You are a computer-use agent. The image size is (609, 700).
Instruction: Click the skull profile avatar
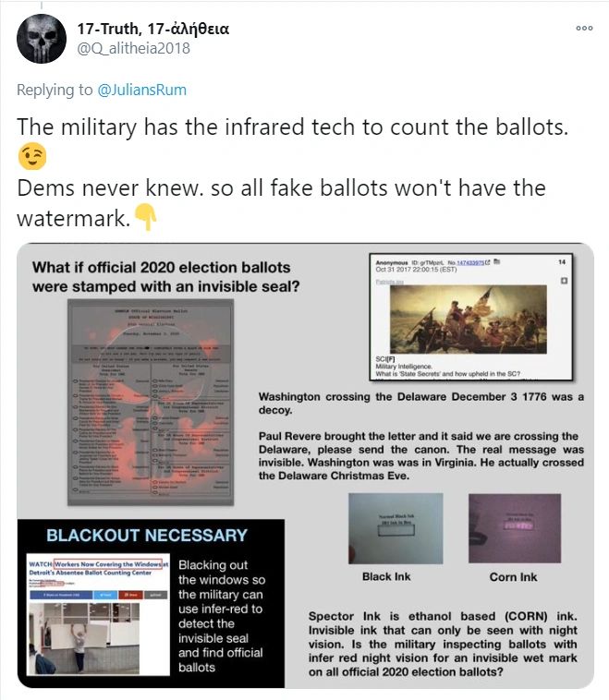(x=41, y=39)
